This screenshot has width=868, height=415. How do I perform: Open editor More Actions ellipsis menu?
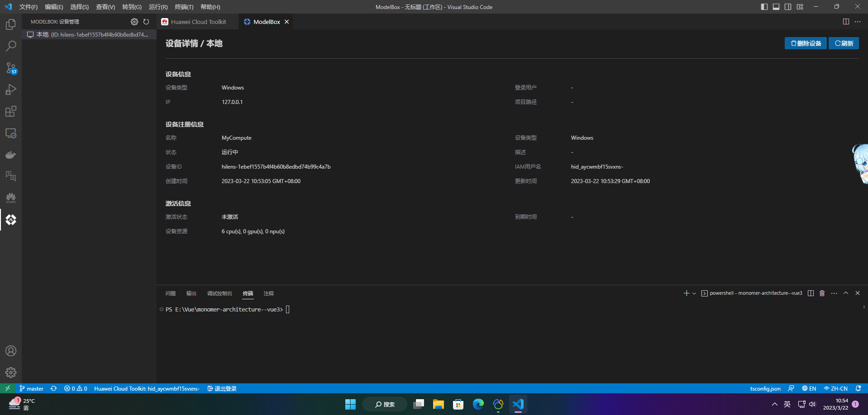pyautogui.click(x=858, y=22)
